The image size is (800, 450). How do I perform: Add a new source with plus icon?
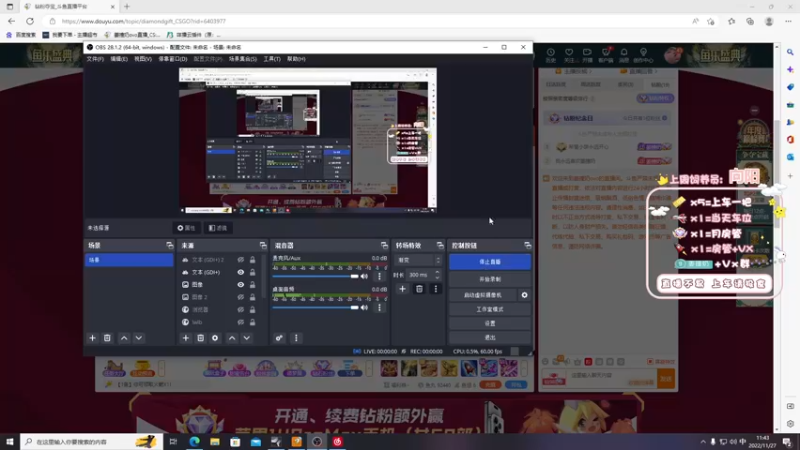[186, 338]
